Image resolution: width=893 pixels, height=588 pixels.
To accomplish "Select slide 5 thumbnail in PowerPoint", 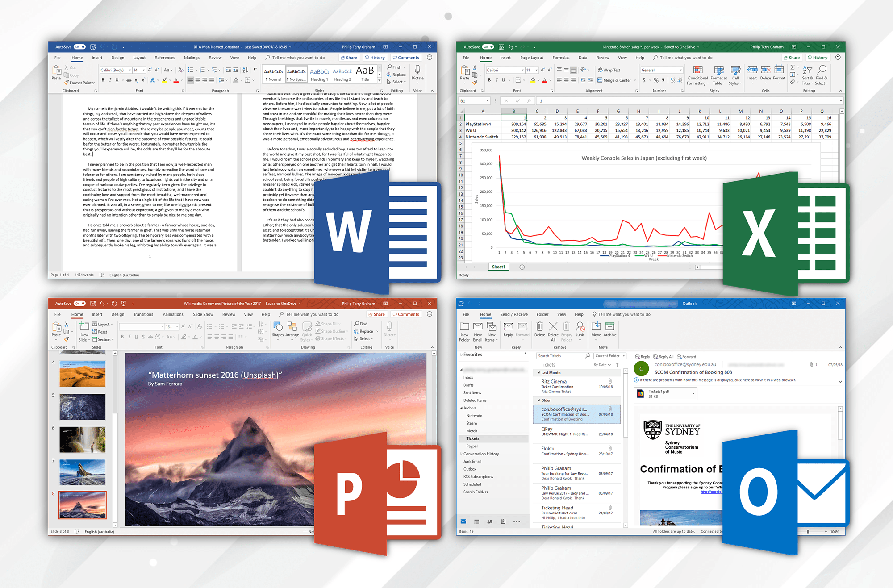I will coord(83,407).
